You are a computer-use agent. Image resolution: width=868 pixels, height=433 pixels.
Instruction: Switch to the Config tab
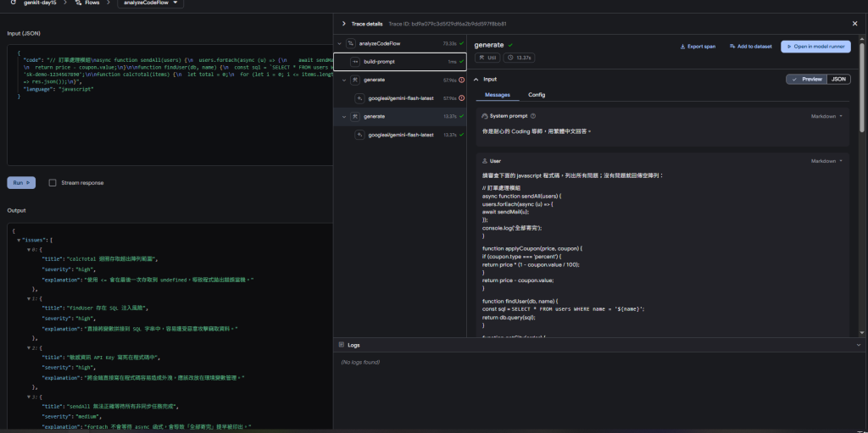(537, 95)
